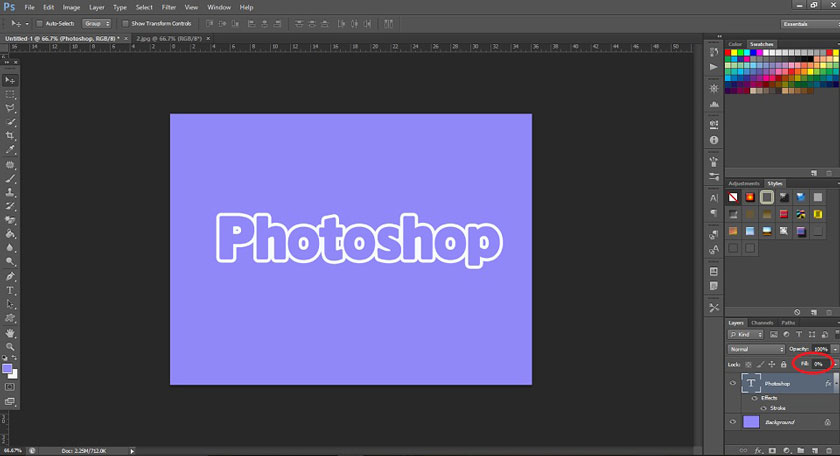This screenshot has height=456, width=840.
Task: Click the Add layer mask icon
Action: click(772, 451)
